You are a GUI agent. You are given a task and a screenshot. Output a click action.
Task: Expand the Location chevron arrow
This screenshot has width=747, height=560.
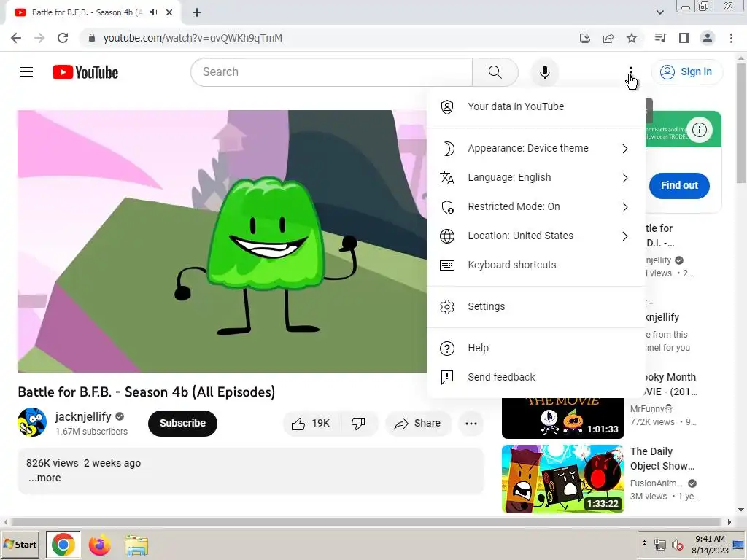[x=625, y=236]
